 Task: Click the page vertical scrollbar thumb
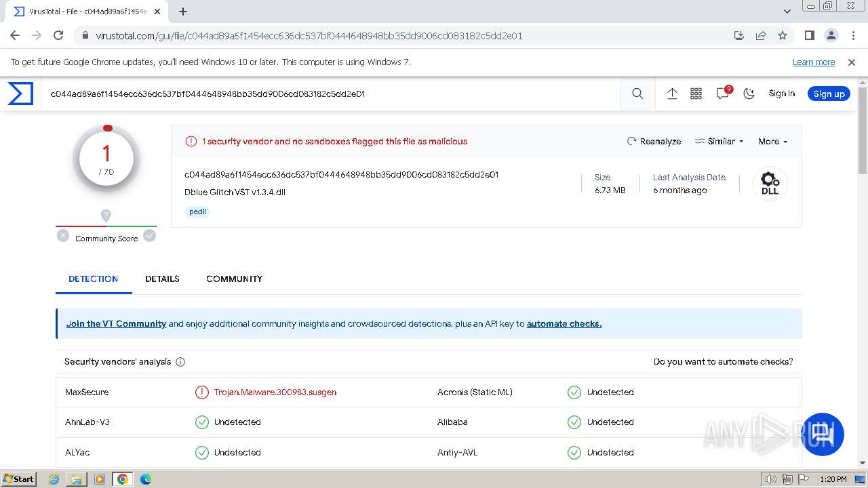[863, 132]
